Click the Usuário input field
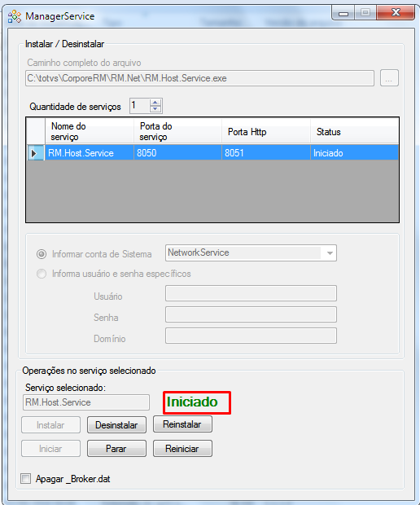This screenshot has height=505, width=420. 251,293
